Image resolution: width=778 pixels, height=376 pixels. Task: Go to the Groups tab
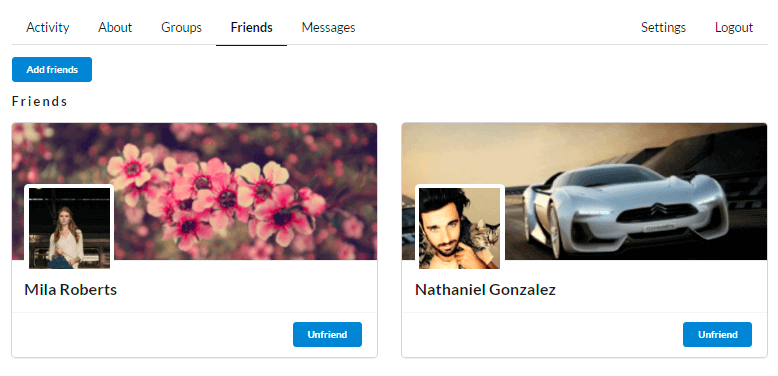(181, 27)
